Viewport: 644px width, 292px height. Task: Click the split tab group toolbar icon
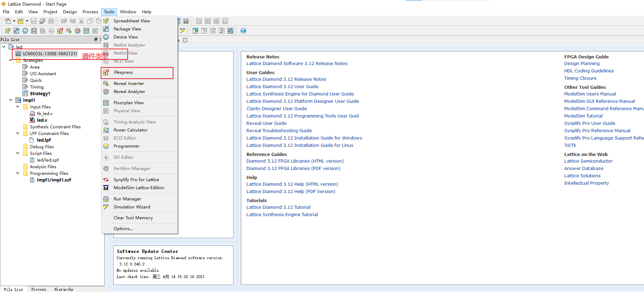tap(195, 31)
